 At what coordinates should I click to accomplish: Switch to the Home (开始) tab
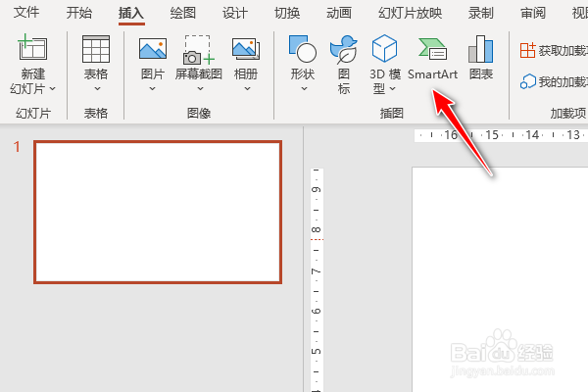[79, 13]
